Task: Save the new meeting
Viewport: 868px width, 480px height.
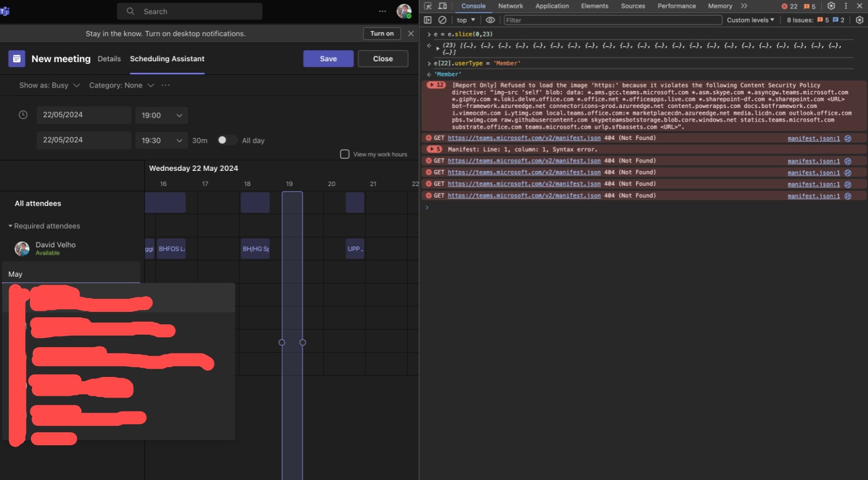Action: coord(328,59)
